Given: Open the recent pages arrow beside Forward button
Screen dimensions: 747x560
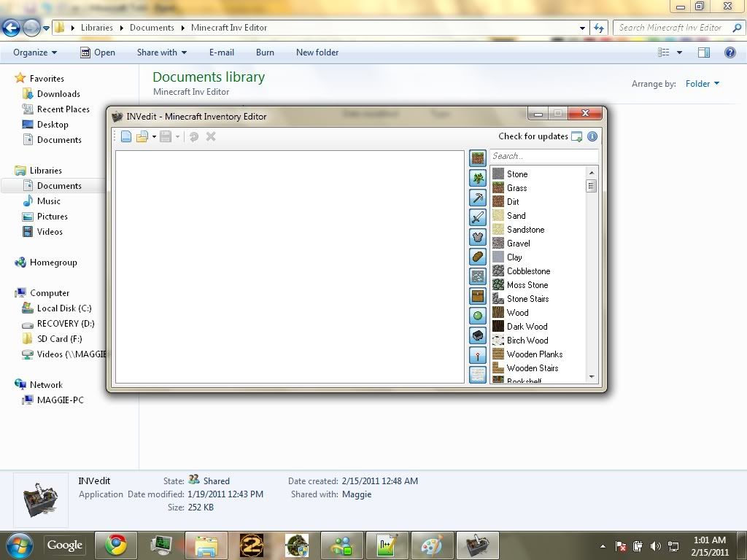Looking at the screenshot, I should 46,28.
